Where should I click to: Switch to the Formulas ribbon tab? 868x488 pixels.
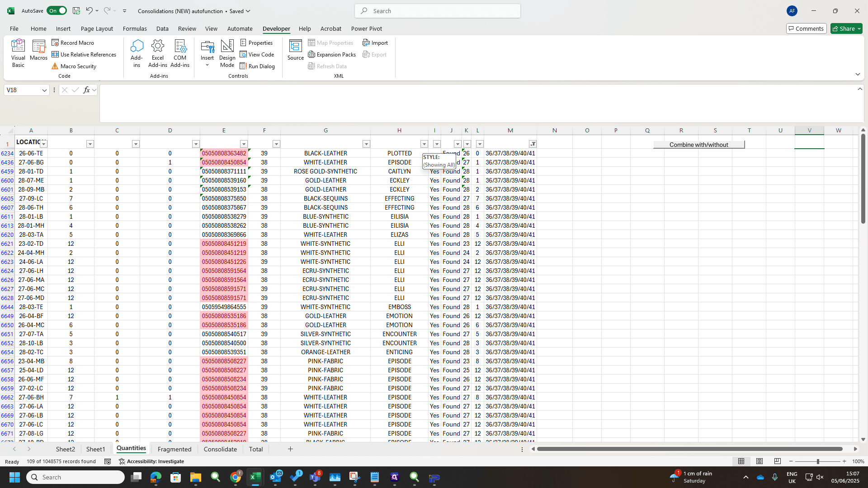pos(135,28)
